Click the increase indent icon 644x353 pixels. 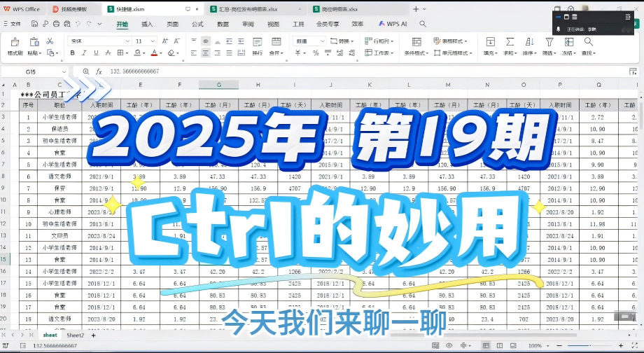click(241, 41)
